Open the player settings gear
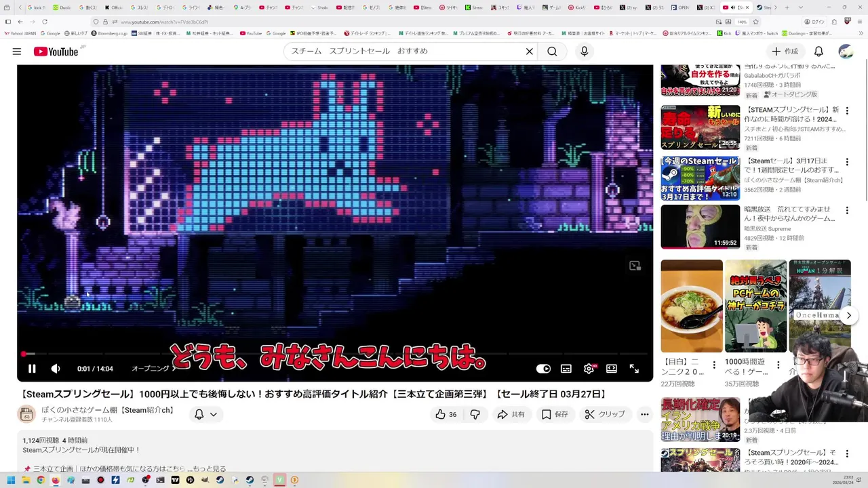Screen dimensions: 868x488 pos(589,369)
